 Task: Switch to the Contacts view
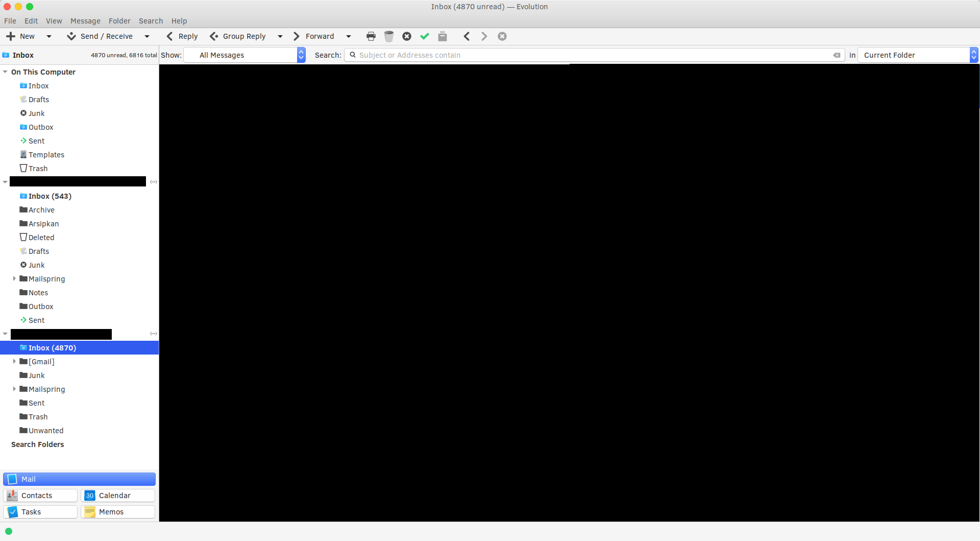pyautogui.click(x=40, y=495)
